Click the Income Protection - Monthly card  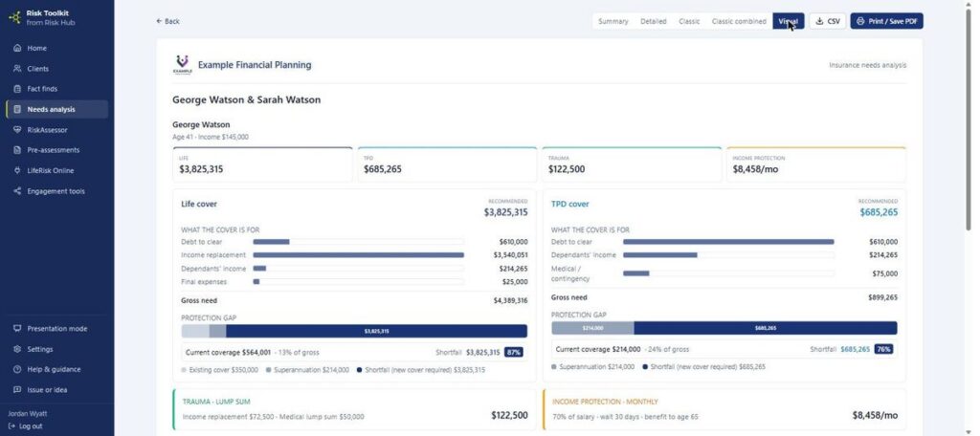tap(724, 409)
